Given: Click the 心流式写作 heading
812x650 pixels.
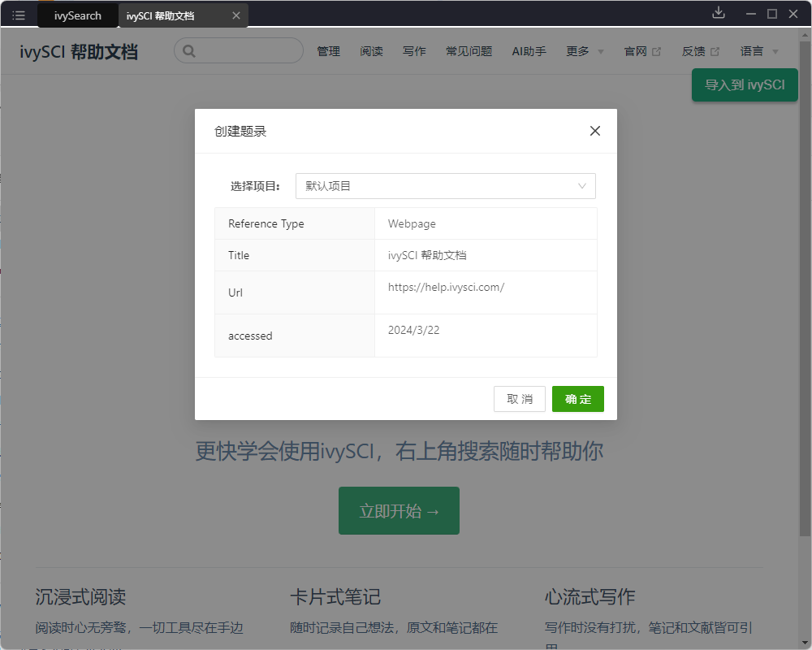Looking at the screenshot, I should click(590, 596).
